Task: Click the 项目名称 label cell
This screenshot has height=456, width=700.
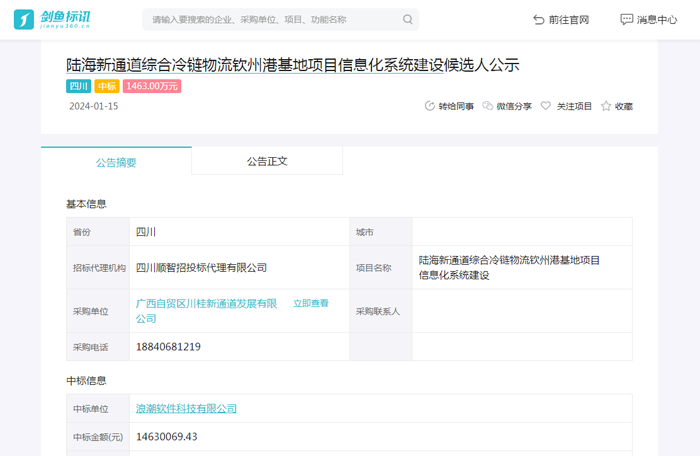Action: (381, 268)
